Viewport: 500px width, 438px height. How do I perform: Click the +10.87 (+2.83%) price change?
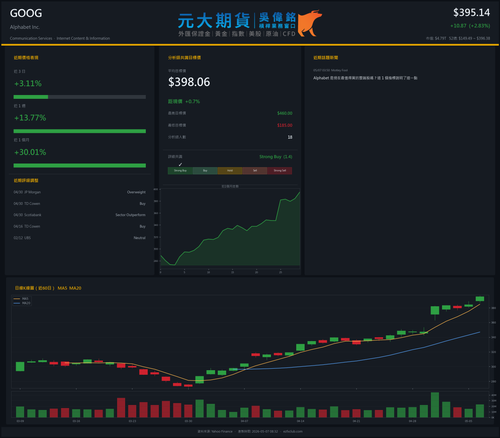point(470,26)
